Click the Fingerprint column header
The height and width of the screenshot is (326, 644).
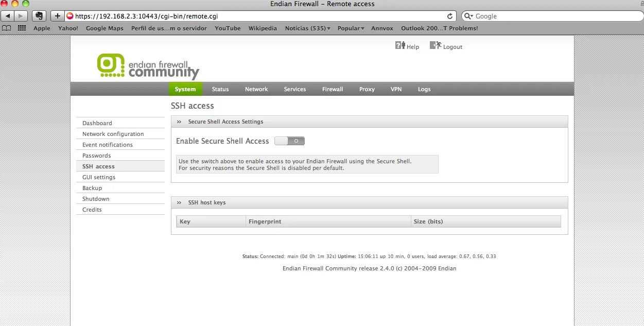pos(328,221)
